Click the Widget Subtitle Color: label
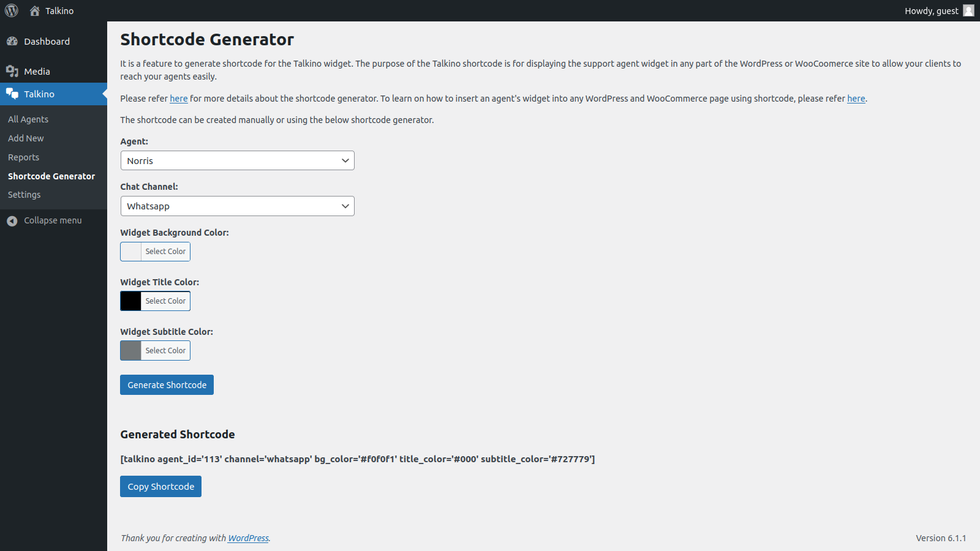The height and width of the screenshot is (551, 980). (x=167, y=332)
